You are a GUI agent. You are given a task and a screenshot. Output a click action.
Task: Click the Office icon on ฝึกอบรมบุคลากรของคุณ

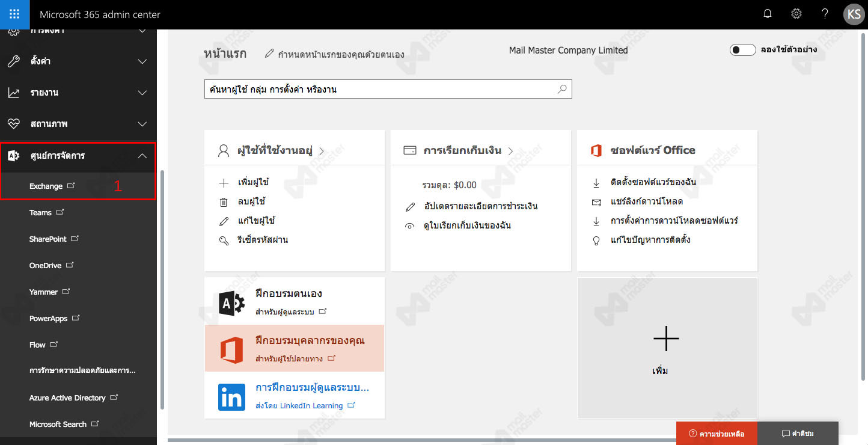[x=231, y=350]
